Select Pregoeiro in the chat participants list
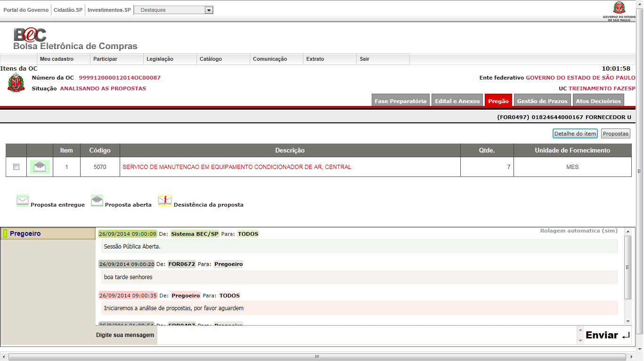The width and height of the screenshot is (644, 361). 48,233
